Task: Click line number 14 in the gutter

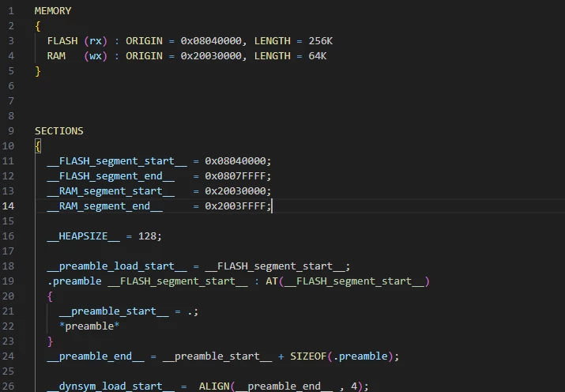Action: 8,205
